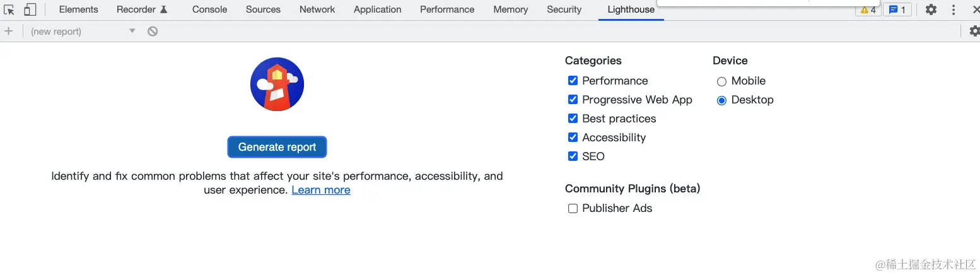The height and width of the screenshot is (275, 980).
Task: Switch to the Sources tab
Action: click(263, 9)
